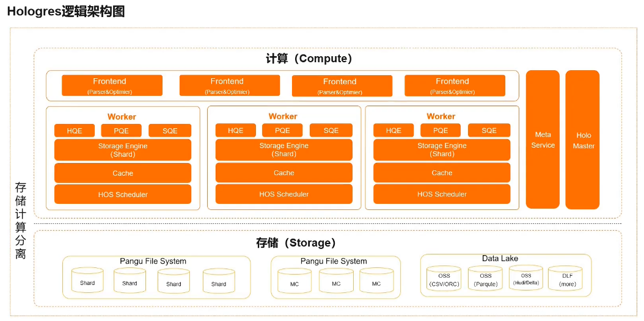Click HOS Scheduler in the right Worker

click(442, 194)
